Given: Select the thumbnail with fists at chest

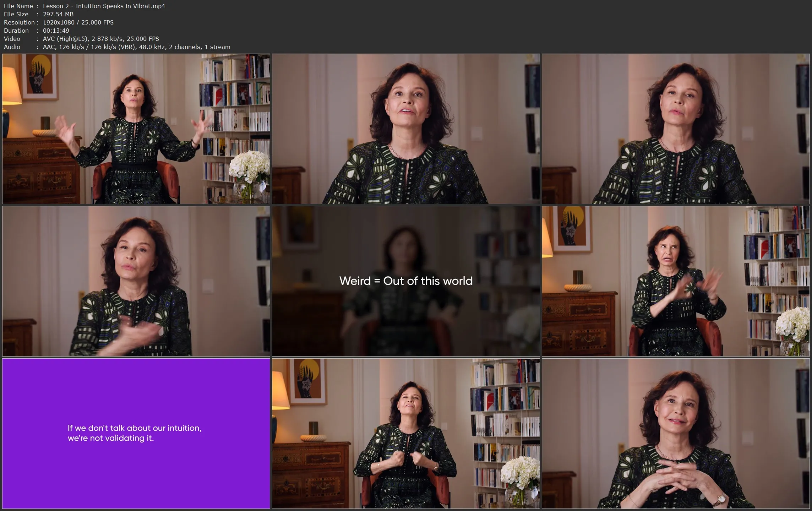Looking at the screenshot, I should tap(406, 434).
